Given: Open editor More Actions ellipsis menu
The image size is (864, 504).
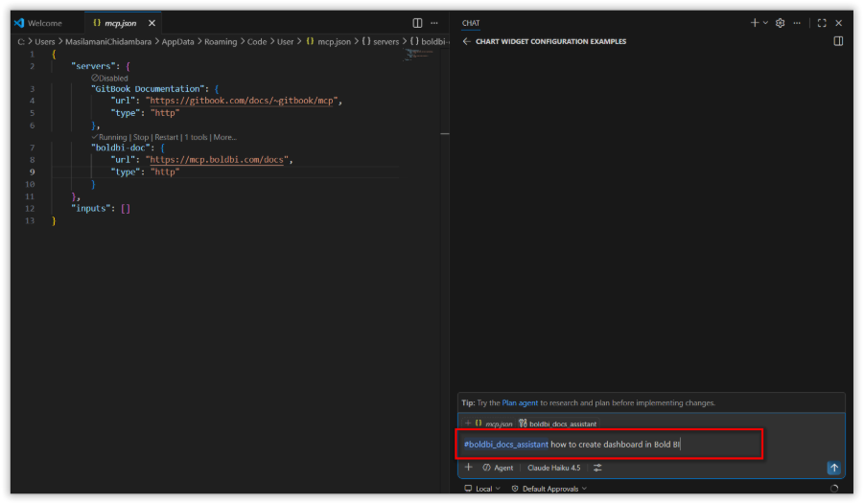Looking at the screenshot, I should pyautogui.click(x=434, y=23).
